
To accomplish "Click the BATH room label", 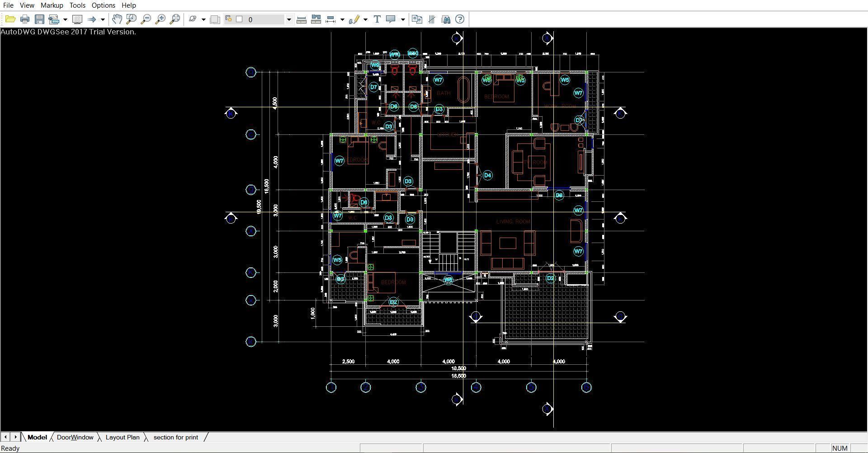I will 443,93.
